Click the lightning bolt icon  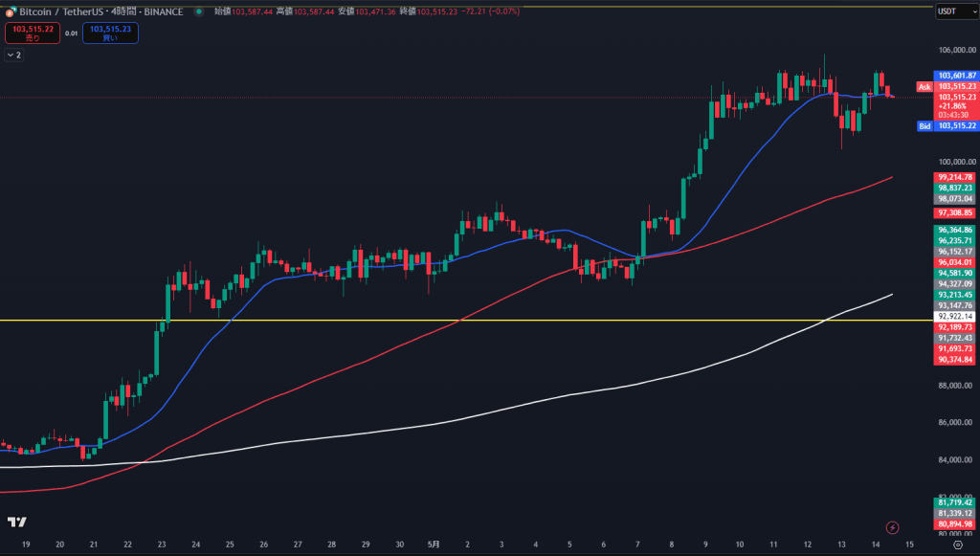893,528
